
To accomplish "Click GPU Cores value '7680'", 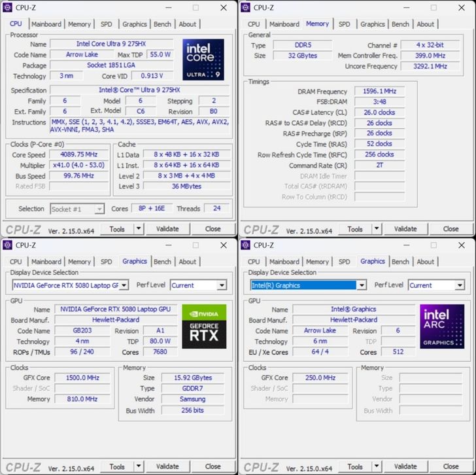I will 160,352.
